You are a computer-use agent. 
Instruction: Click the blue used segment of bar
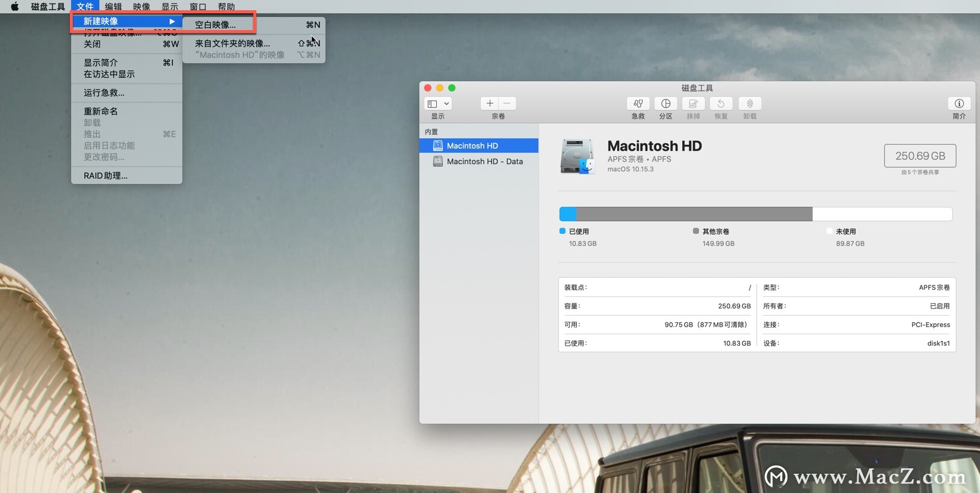568,214
